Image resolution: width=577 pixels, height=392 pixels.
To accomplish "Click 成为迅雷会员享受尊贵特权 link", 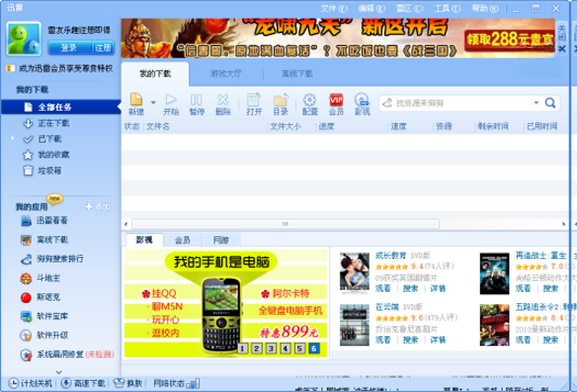I will tap(66, 68).
